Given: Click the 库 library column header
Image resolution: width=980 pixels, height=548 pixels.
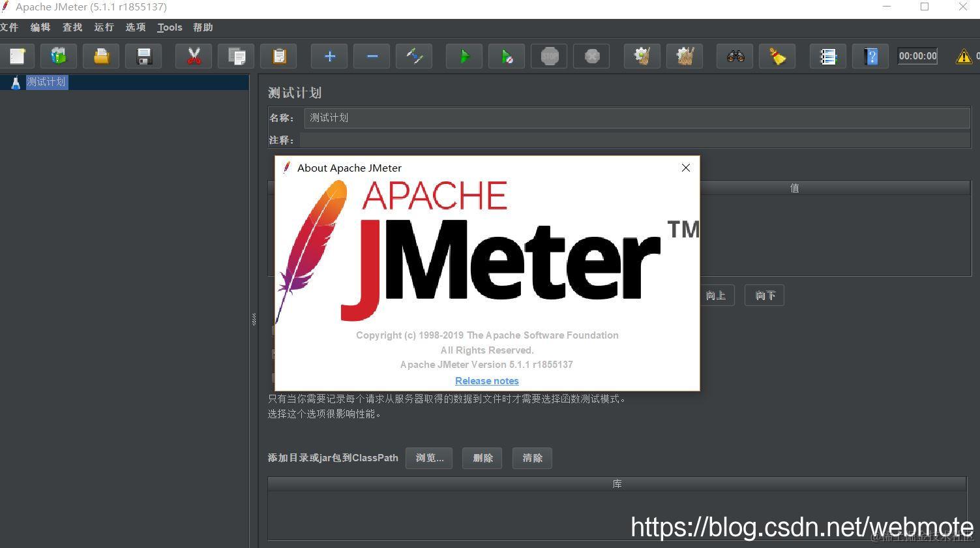Looking at the screenshot, I should (617, 484).
